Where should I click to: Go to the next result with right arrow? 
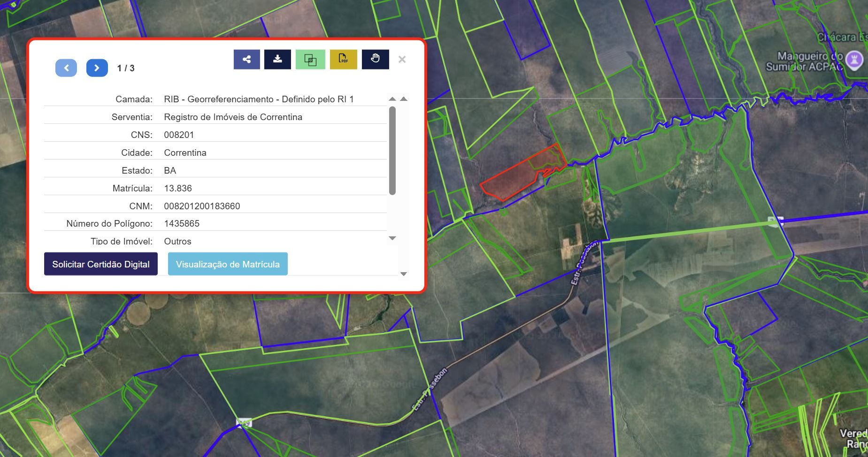click(97, 68)
